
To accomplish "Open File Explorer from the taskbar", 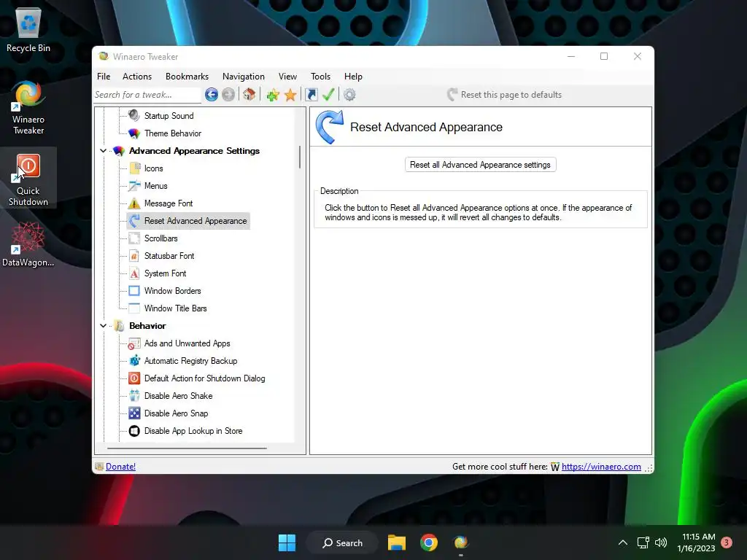I will click(396, 542).
